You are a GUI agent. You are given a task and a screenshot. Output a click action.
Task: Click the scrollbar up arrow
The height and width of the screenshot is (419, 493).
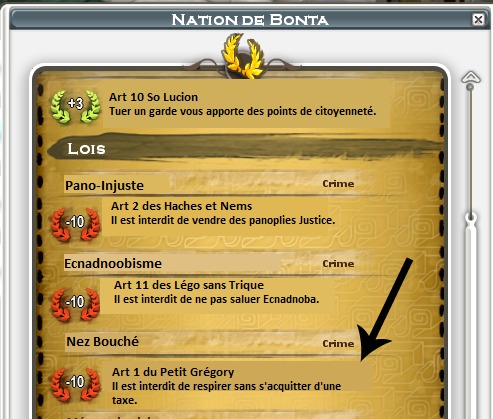[470, 78]
